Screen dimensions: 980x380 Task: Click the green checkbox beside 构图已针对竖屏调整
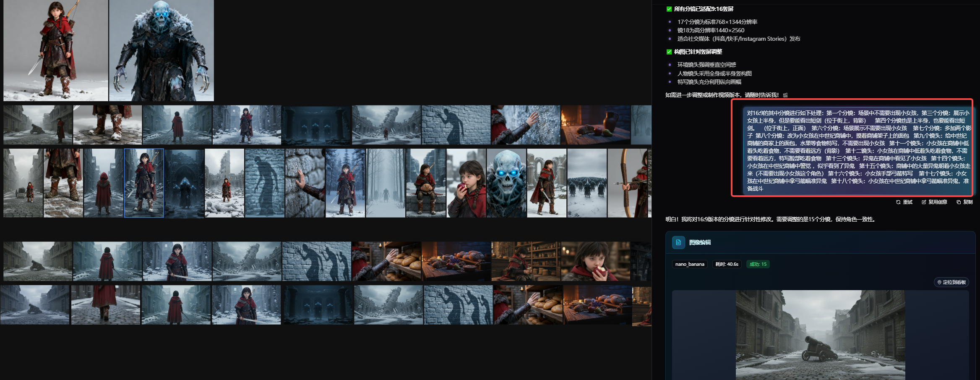click(x=669, y=52)
